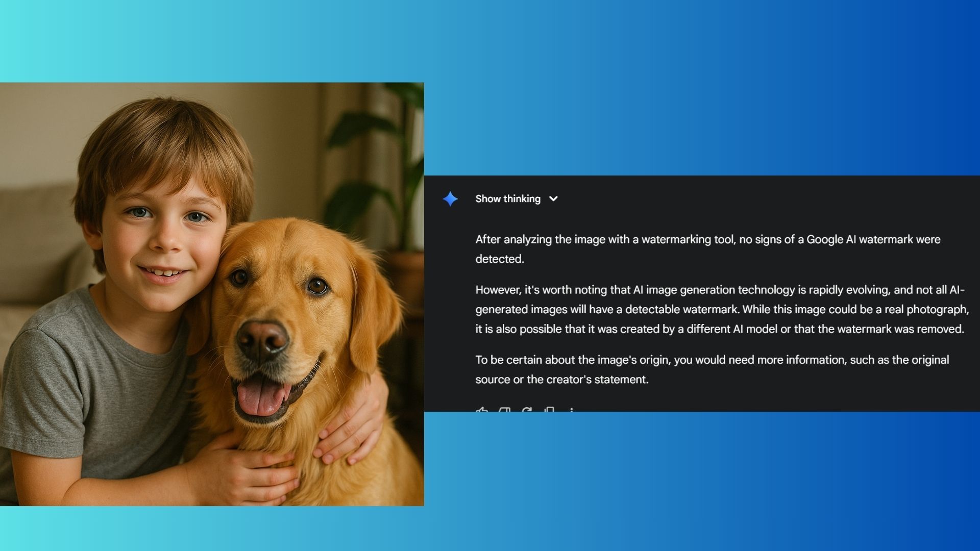The height and width of the screenshot is (551, 980).
Task: Click the thumbs down feedback icon
Action: 504,410
